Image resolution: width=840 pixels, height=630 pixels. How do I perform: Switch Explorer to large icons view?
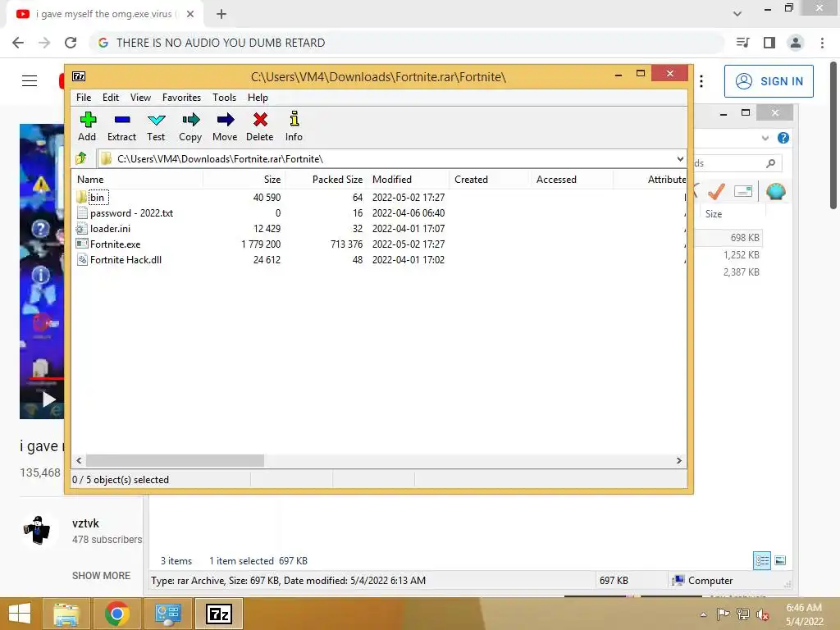[781, 561]
